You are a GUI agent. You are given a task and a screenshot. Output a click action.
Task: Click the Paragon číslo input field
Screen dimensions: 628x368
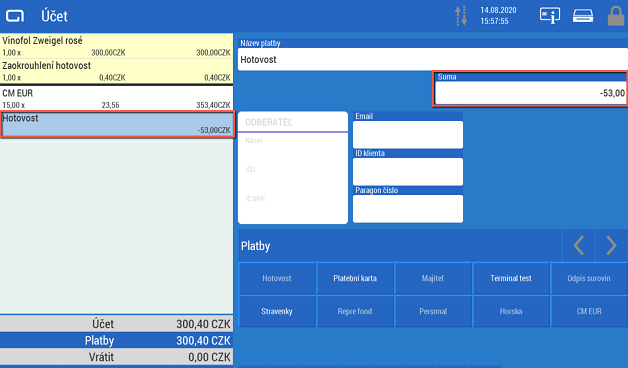(x=408, y=209)
